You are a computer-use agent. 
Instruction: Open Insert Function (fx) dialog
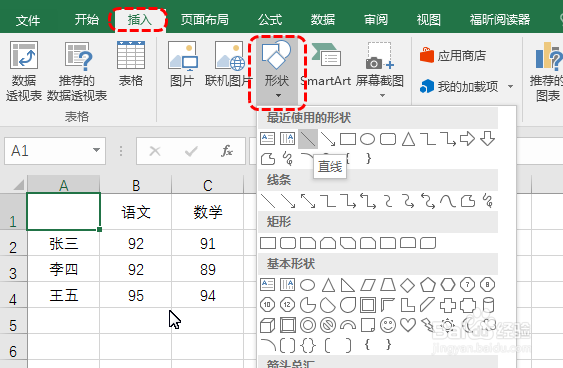tap(227, 151)
